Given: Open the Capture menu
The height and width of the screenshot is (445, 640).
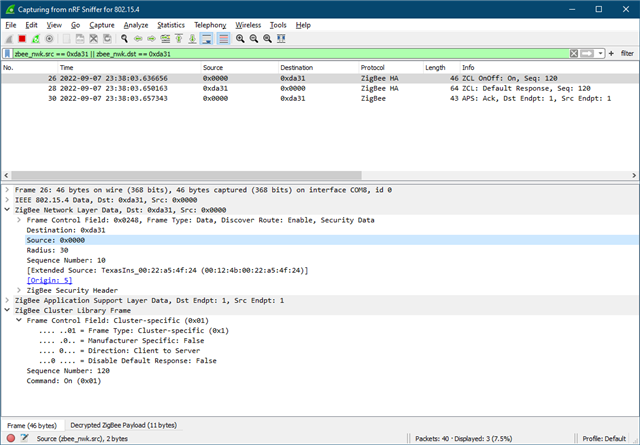Looking at the screenshot, I should pyautogui.click(x=102, y=25).
